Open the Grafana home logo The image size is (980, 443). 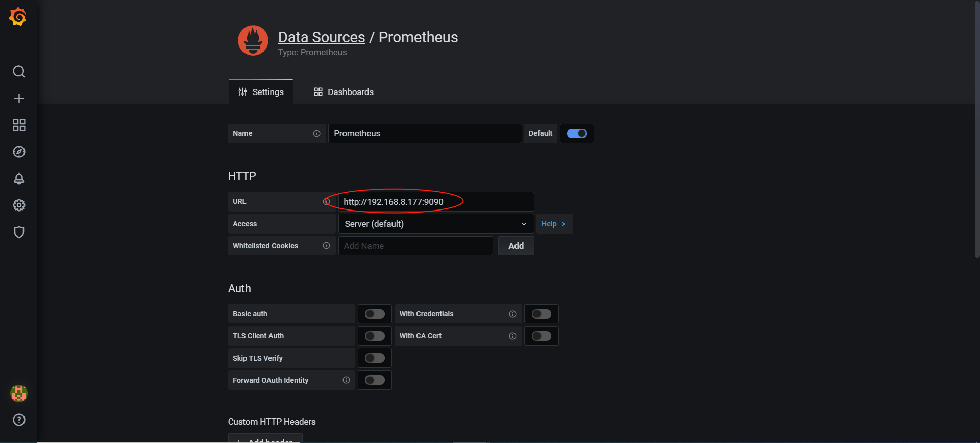click(18, 17)
